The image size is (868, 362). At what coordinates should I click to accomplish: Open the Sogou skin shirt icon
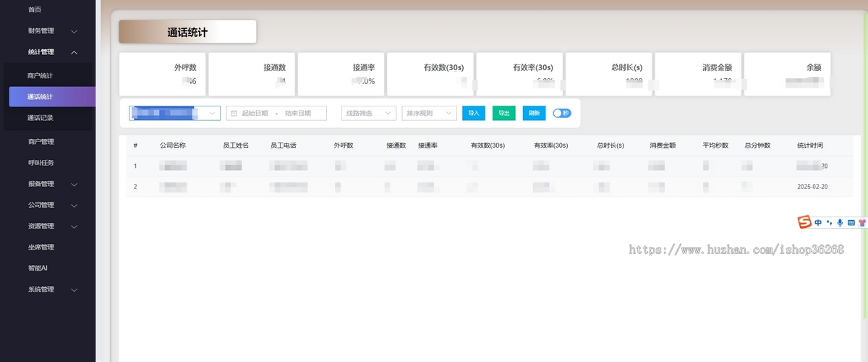pyautogui.click(x=862, y=222)
